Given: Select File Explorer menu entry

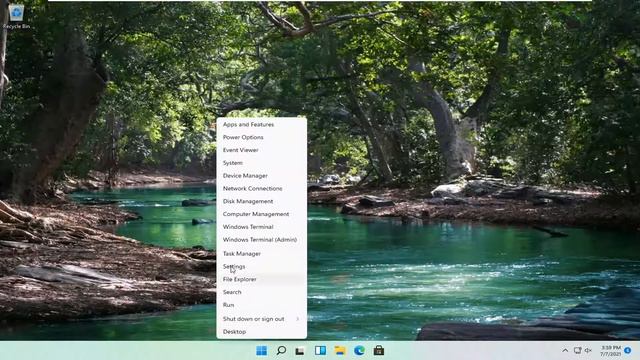Looking at the screenshot, I should coord(262,279).
